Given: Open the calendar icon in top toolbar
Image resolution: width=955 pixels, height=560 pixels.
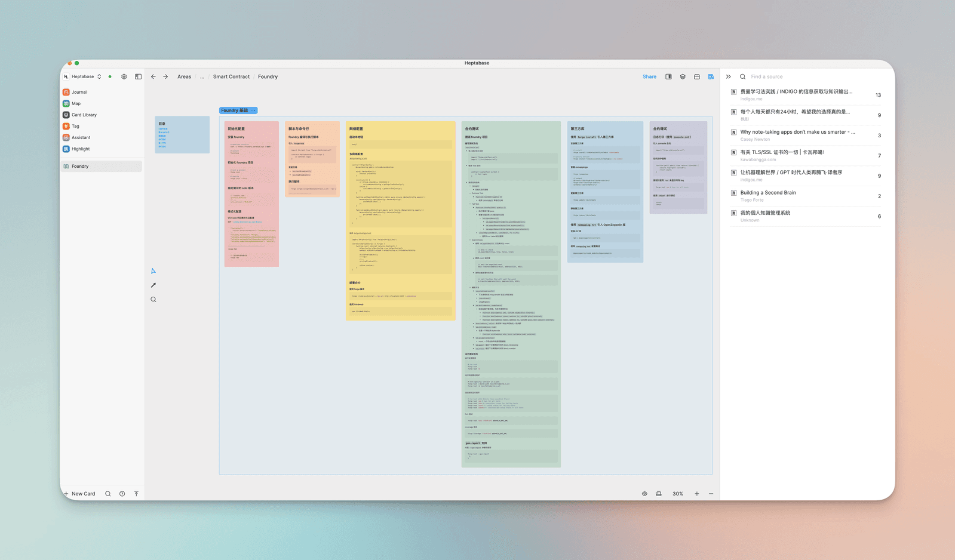Looking at the screenshot, I should point(697,76).
